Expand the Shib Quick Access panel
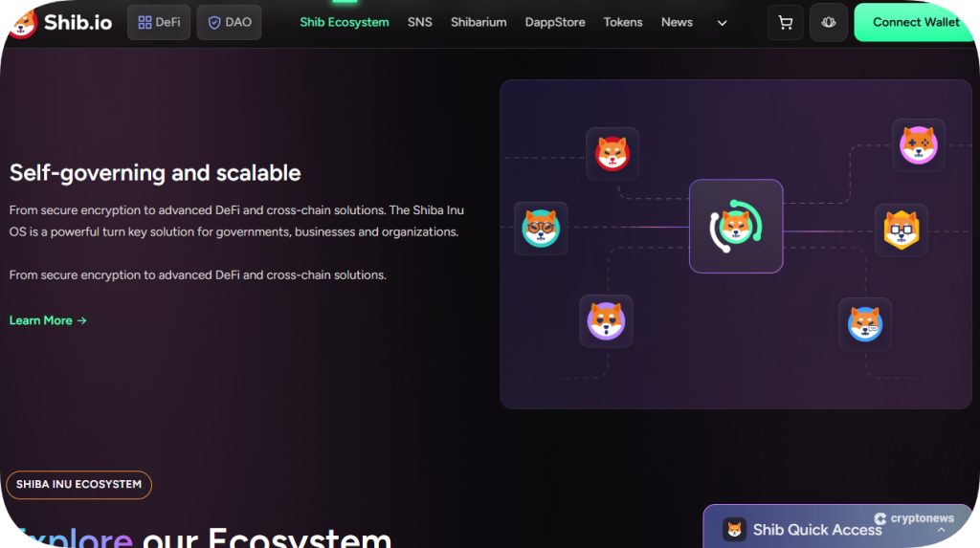 point(940,530)
